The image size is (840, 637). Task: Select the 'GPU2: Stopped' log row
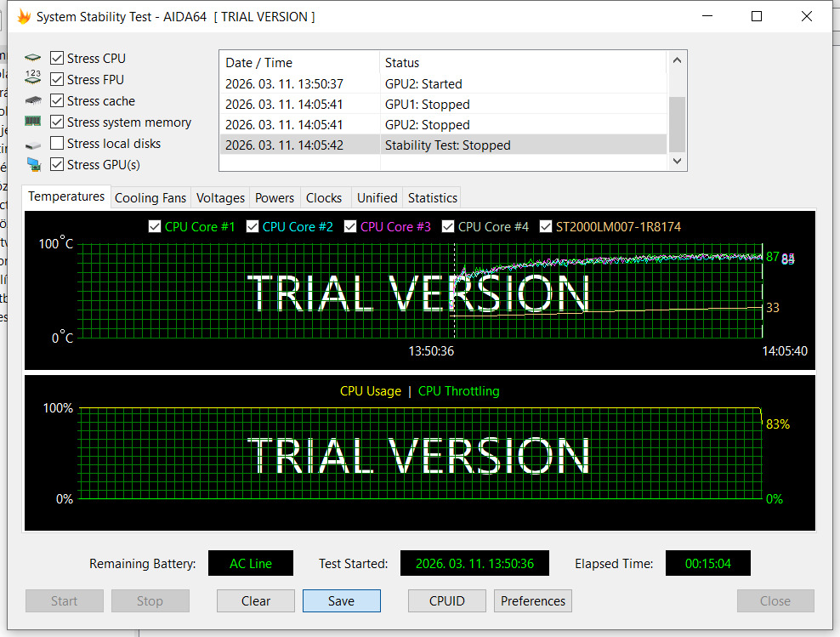click(x=443, y=125)
